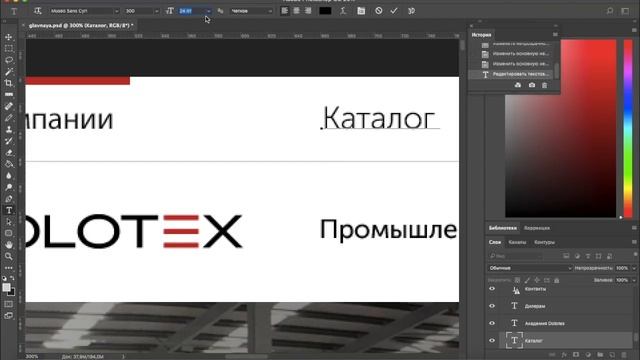Select the Lasso tool
The image size is (640, 360).
(9, 60)
